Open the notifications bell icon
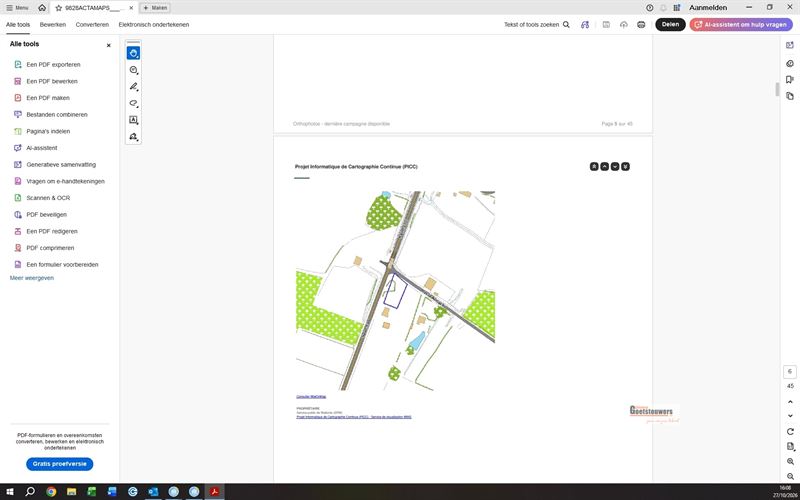Viewport: 800px width, 500px height. (663, 8)
